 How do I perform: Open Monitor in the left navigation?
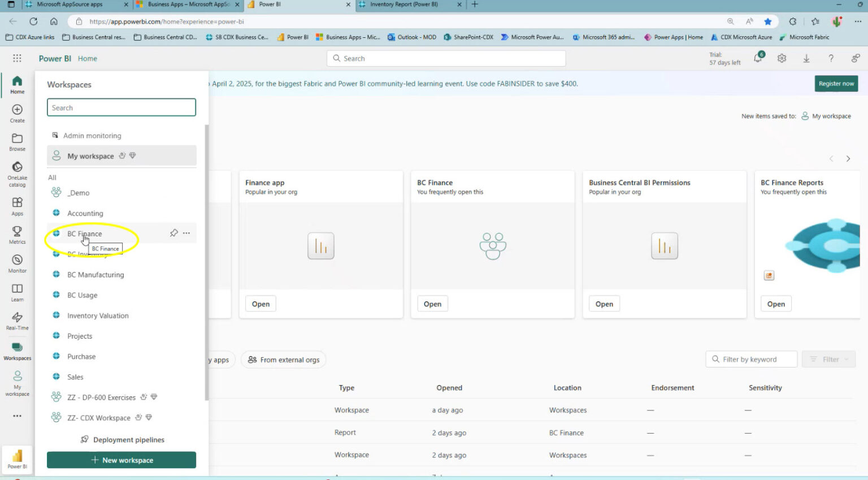point(17,264)
